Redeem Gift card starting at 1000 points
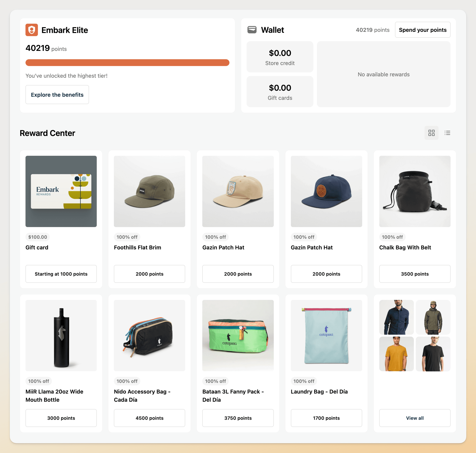 (61, 274)
